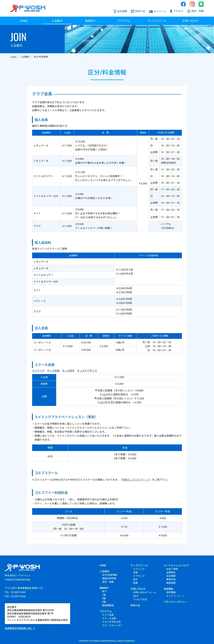Open the Instagram icon link
The width and height of the screenshot is (214, 644).
(x=192, y=4)
